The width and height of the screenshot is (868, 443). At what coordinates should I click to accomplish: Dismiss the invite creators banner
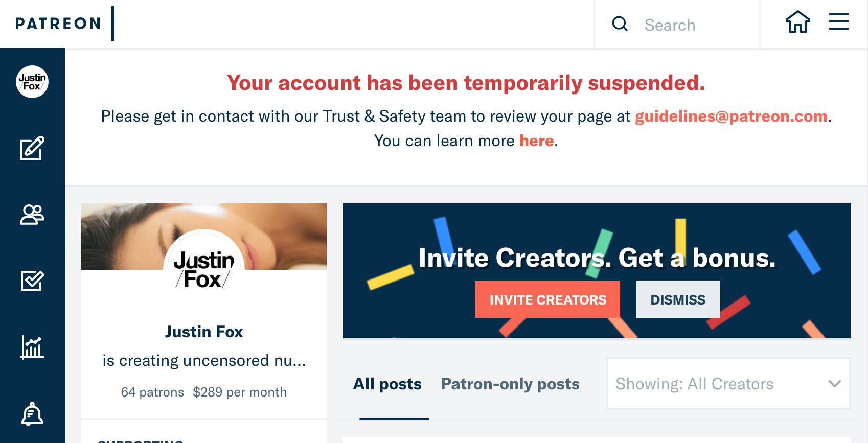[678, 299]
